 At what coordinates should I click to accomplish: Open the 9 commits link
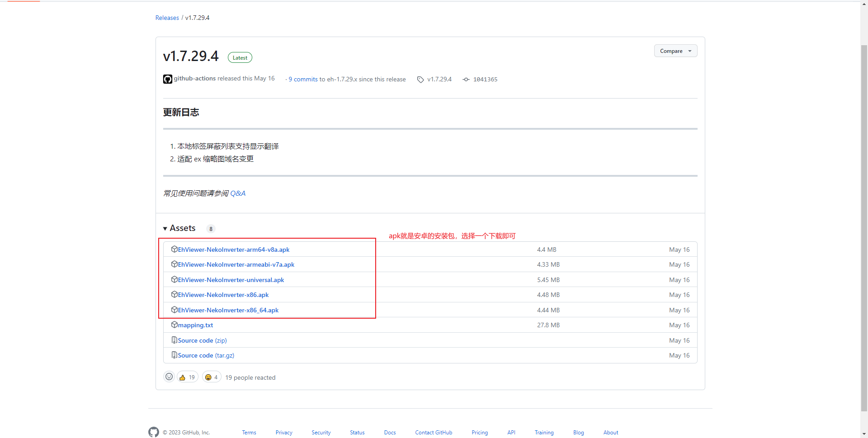303,80
